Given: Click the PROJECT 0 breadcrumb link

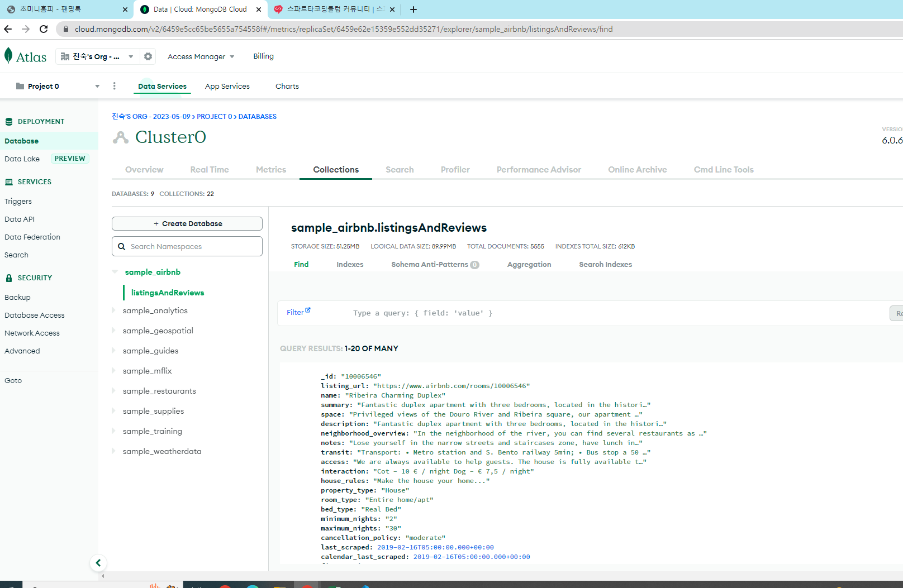Looking at the screenshot, I should click(x=215, y=116).
